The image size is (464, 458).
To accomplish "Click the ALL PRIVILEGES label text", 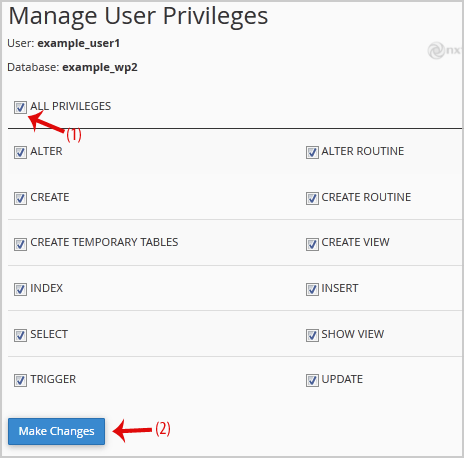I will point(71,106).
